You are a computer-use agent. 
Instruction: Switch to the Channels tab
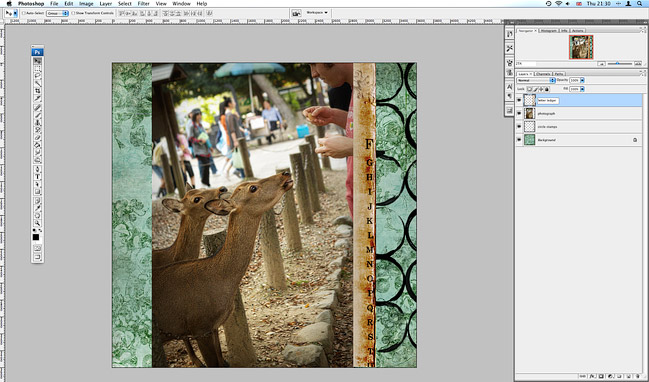[x=543, y=74]
